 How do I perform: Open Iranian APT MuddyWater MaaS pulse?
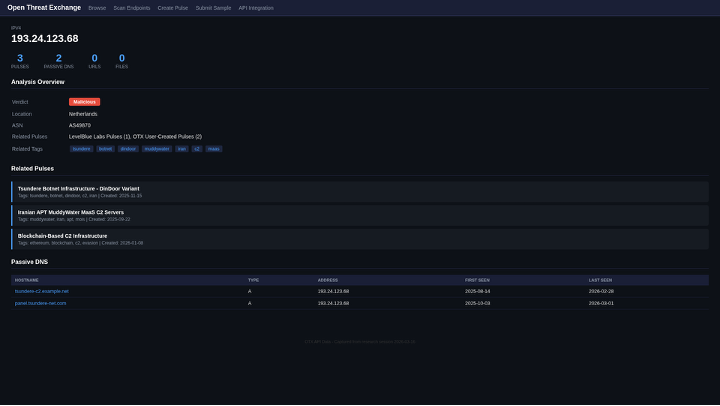pos(71,212)
